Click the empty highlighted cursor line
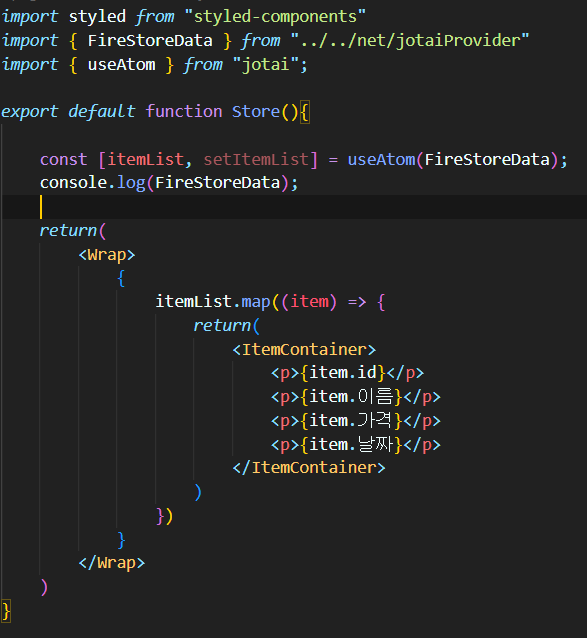This screenshot has width=587, height=638. [294, 207]
